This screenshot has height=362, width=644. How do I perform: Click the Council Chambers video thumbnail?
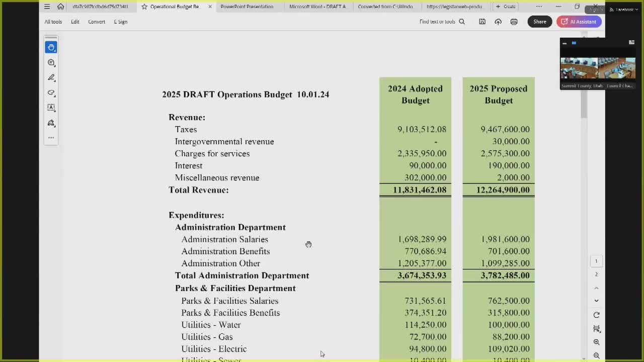(617, 68)
